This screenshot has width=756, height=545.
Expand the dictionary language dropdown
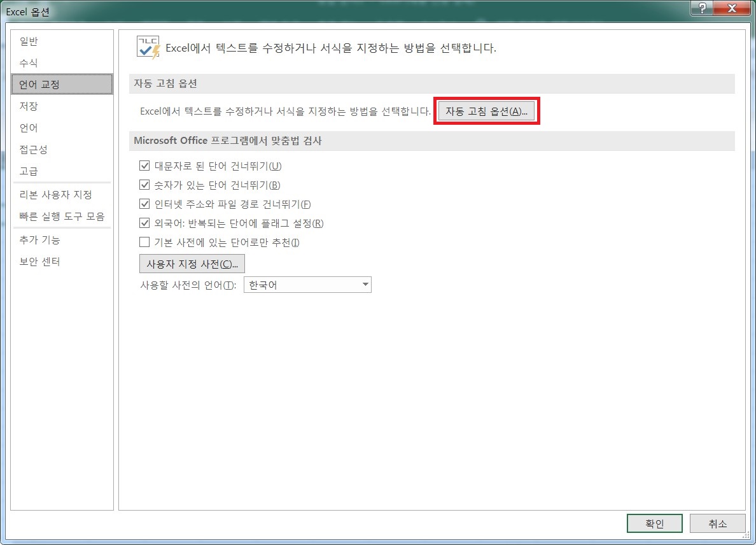pyautogui.click(x=365, y=284)
